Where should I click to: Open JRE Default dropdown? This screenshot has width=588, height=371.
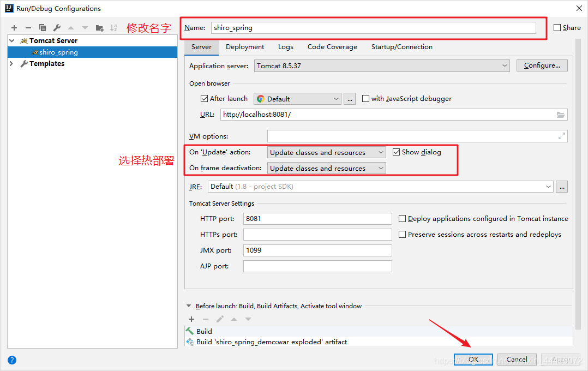pyautogui.click(x=381, y=187)
